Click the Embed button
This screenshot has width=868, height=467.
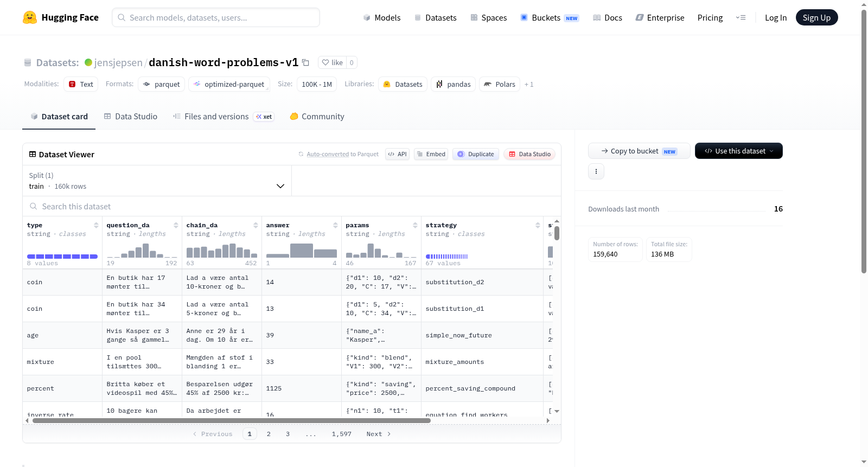tap(431, 154)
